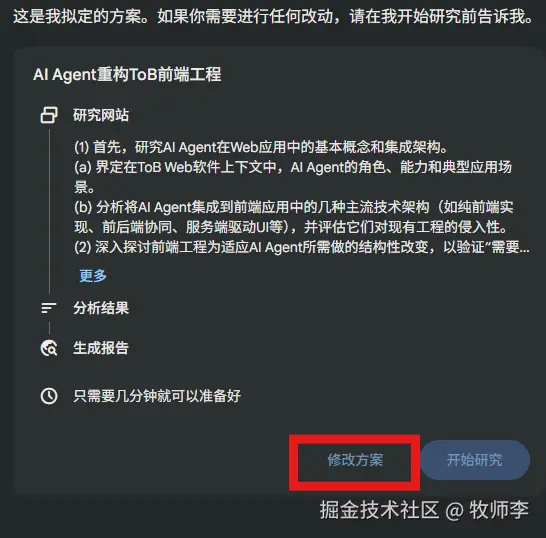Select the 生成报告 step heading

click(101, 348)
